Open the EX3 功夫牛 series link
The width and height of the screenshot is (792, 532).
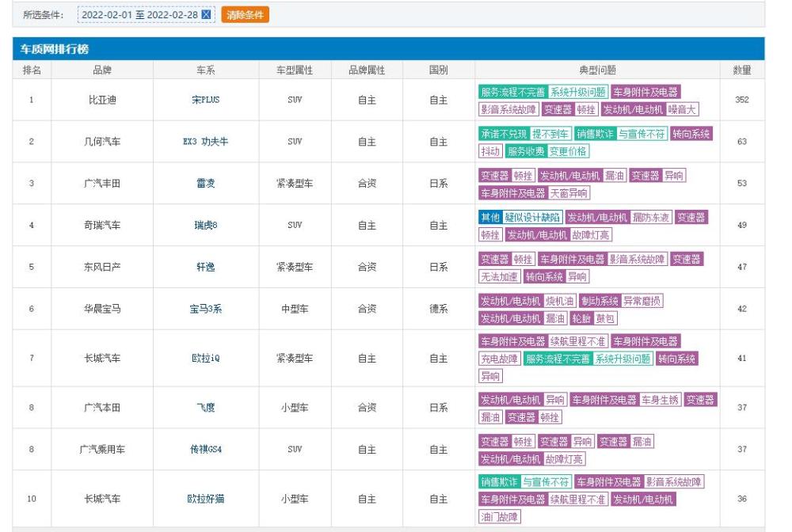(206, 142)
